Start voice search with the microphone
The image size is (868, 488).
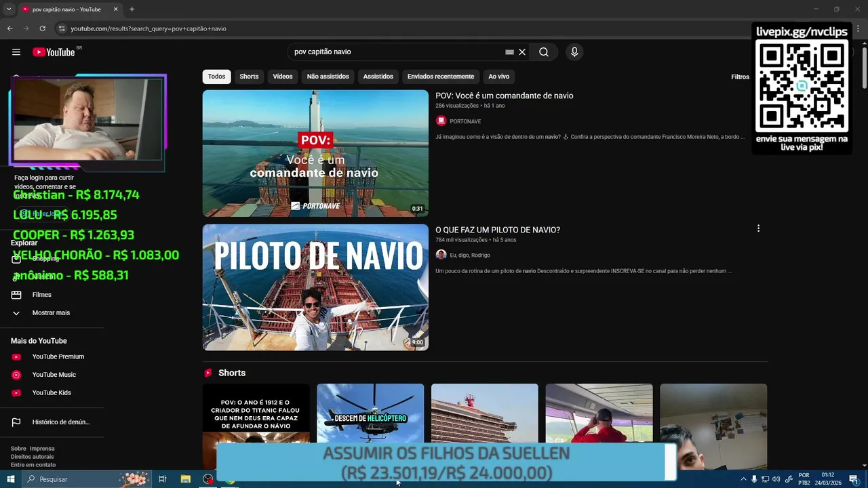(x=574, y=52)
